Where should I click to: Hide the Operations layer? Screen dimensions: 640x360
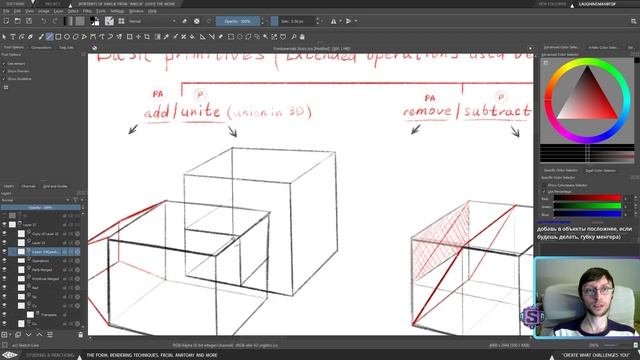[x=4, y=260]
